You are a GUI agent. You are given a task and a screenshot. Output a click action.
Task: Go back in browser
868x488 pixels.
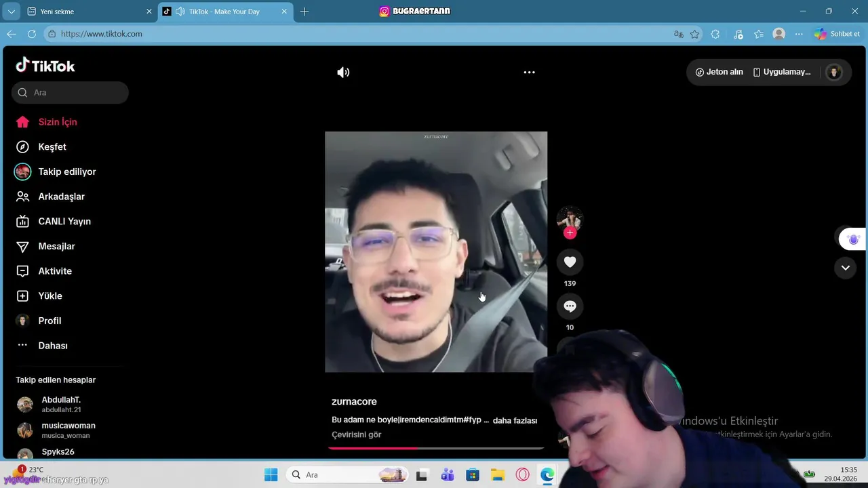12,34
